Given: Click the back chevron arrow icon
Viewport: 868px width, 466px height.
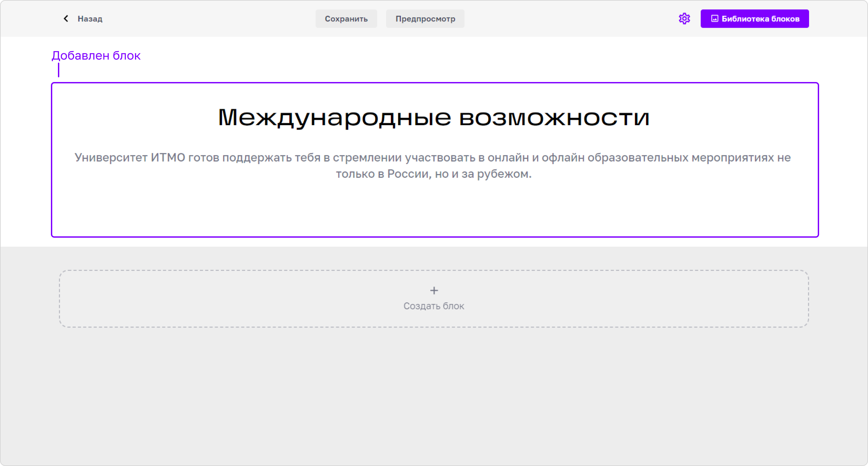Looking at the screenshot, I should [66, 18].
